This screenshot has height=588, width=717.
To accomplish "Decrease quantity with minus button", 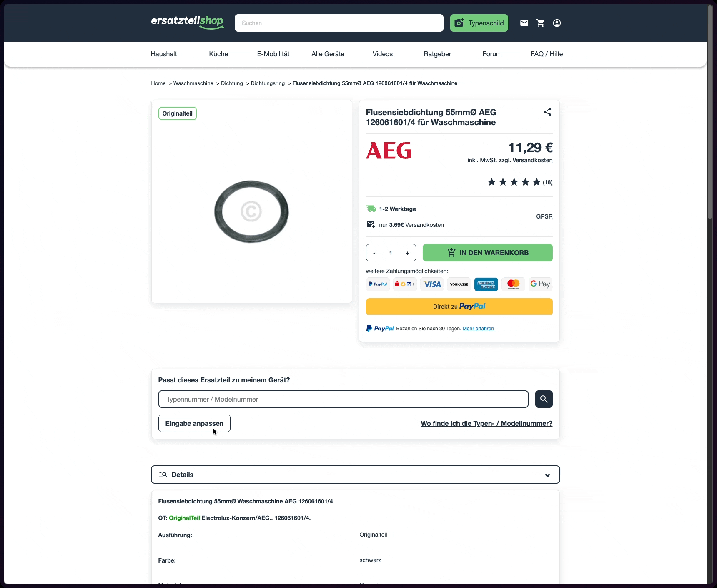I will tap(374, 253).
